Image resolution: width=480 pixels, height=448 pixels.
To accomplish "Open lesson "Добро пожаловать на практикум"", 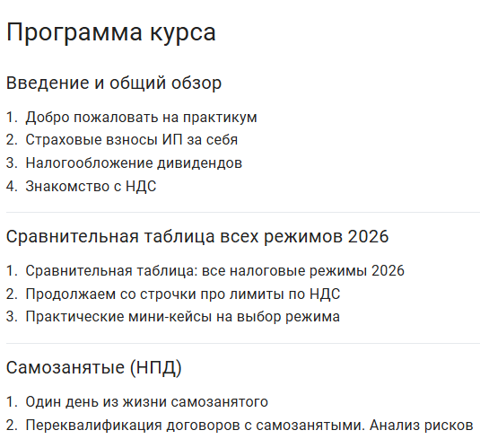I will pyautogui.click(x=141, y=118).
